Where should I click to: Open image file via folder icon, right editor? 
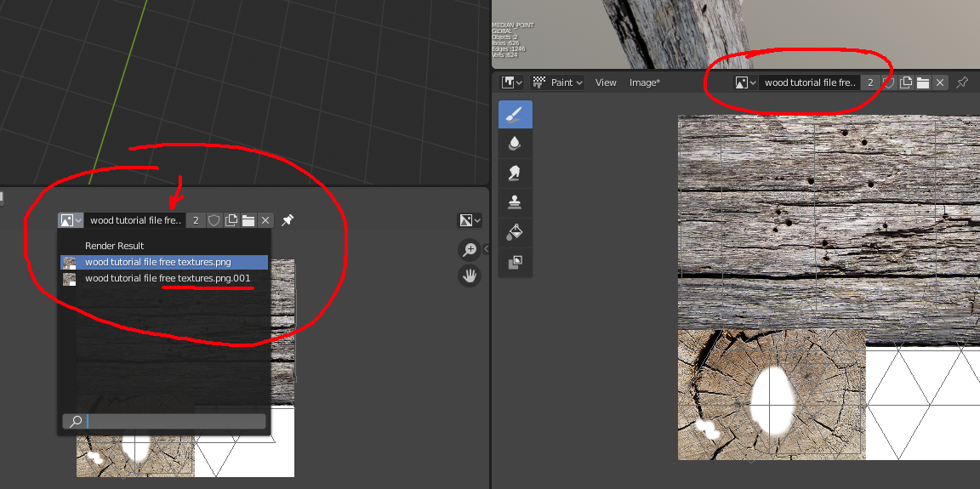pyautogui.click(x=923, y=82)
